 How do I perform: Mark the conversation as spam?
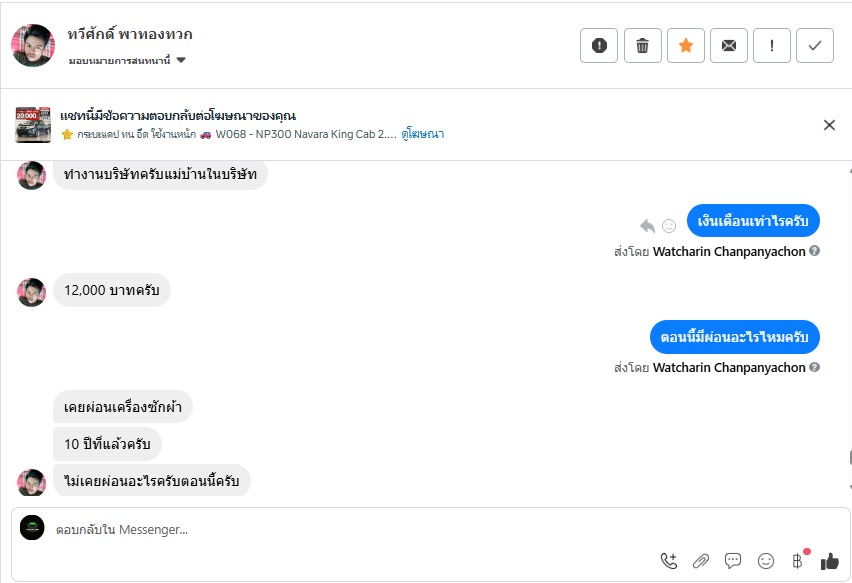[599, 45]
